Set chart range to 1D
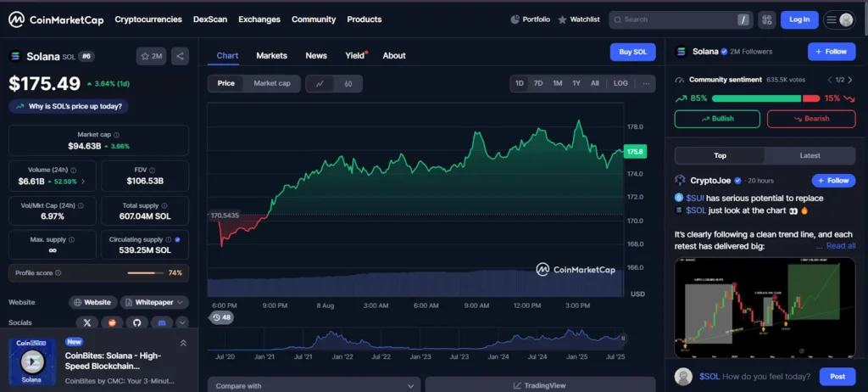868x392 pixels. pyautogui.click(x=520, y=83)
